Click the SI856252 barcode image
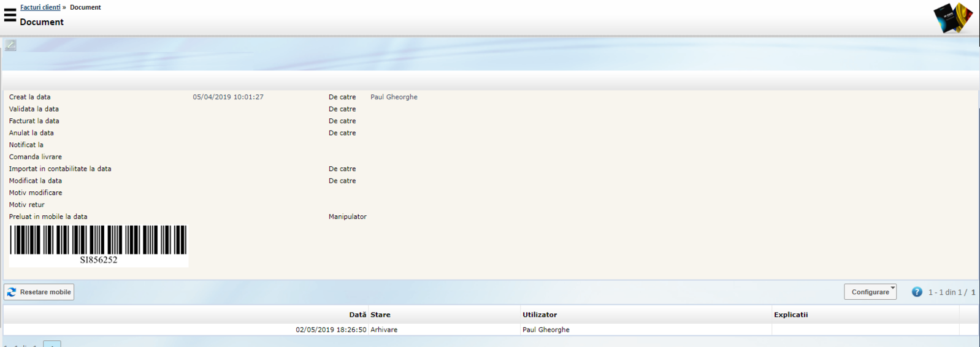This screenshot has width=980, height=347. pos(98,245)
